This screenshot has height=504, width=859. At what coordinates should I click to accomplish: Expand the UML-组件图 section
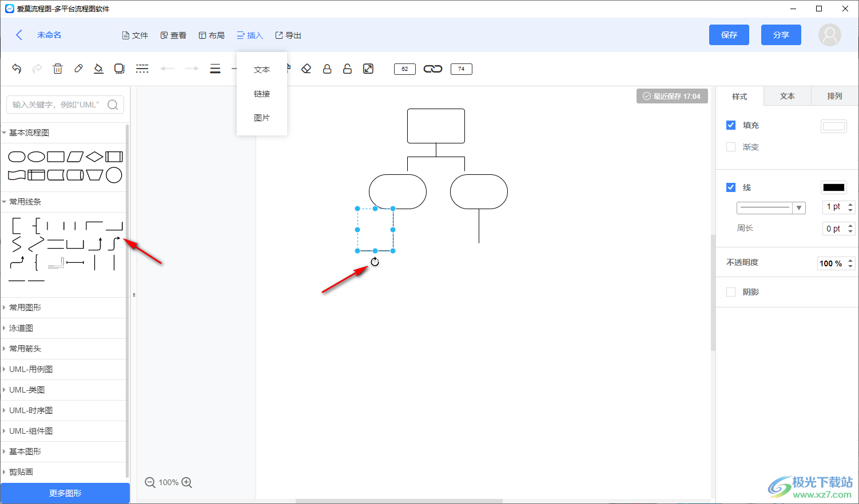[x=63, y=431]
